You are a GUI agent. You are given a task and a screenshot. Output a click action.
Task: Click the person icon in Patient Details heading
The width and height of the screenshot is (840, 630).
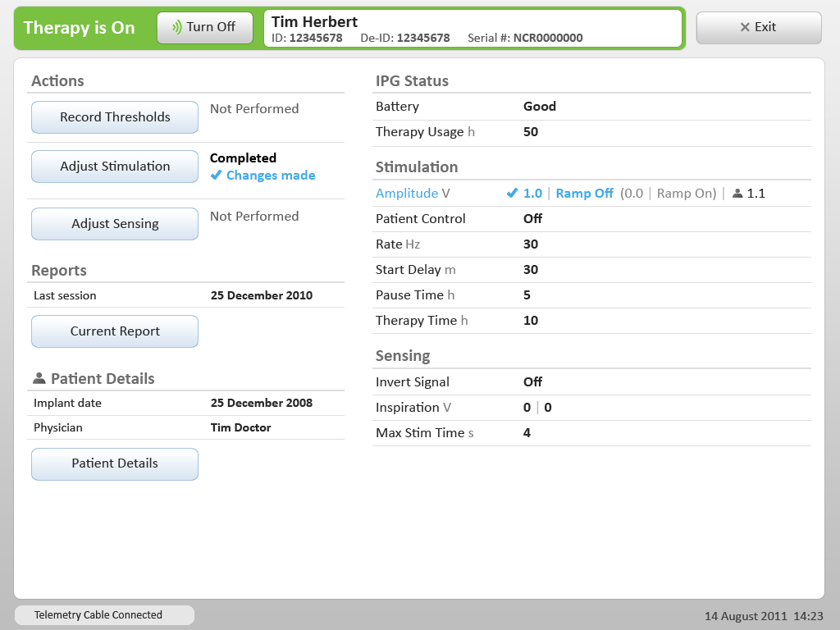click(x=39, y=379)
